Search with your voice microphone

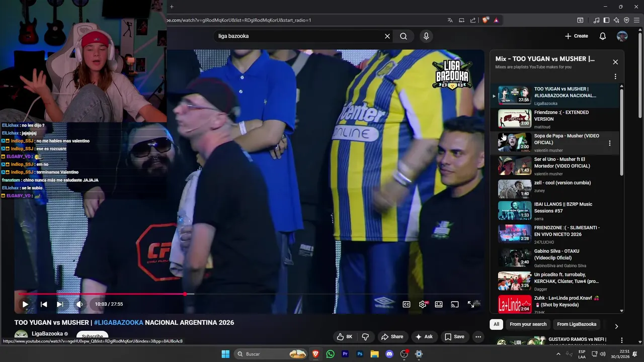[426, 36]
